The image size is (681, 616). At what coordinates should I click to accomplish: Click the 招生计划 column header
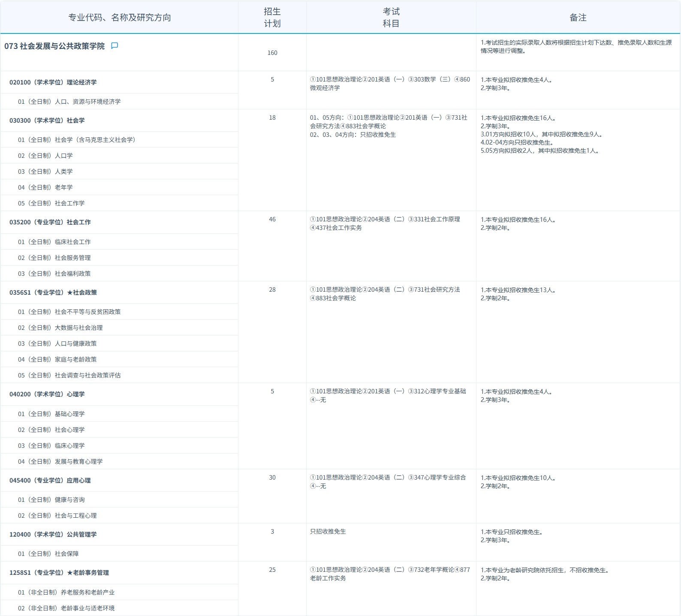coord(272,18)
